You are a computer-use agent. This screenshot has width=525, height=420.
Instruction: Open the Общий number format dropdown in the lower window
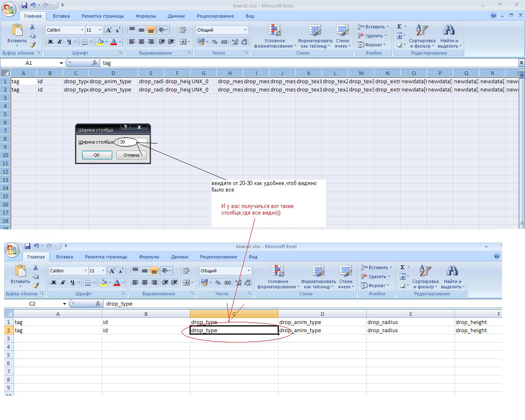coord(249,271)
